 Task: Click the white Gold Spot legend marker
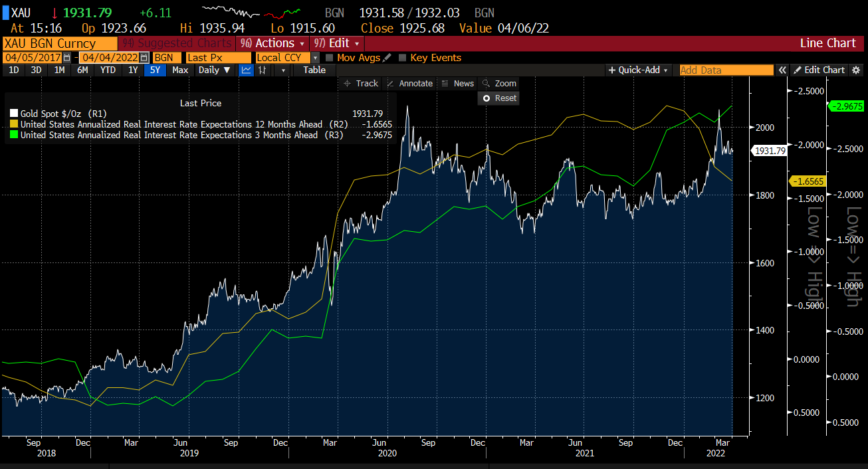click(x=14, y=114)
